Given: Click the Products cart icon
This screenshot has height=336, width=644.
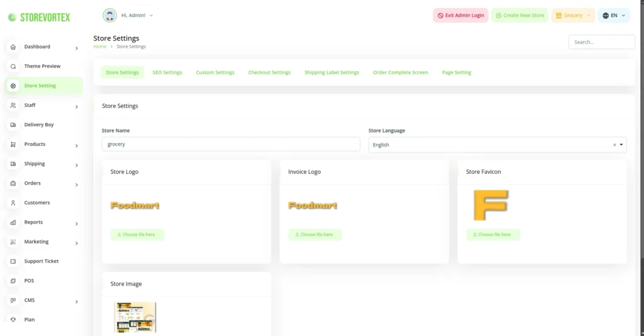Looking at the screenshot, I should [13, 144].
